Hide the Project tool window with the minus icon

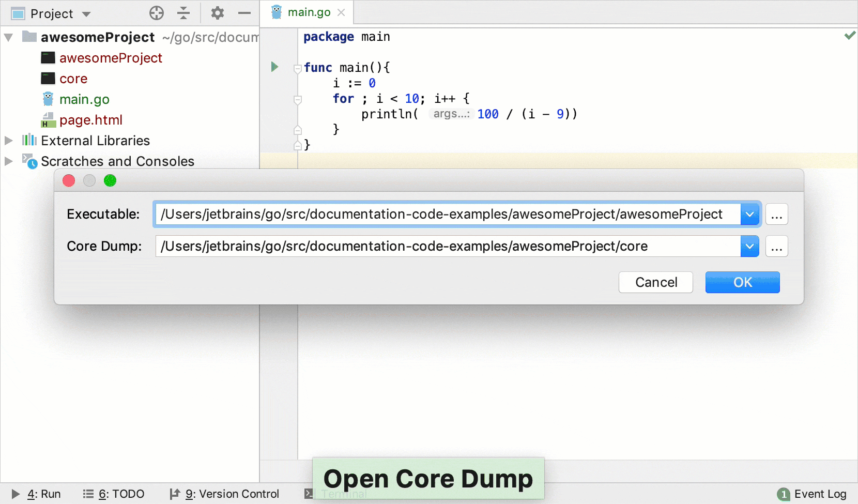(x=244, y=13)
